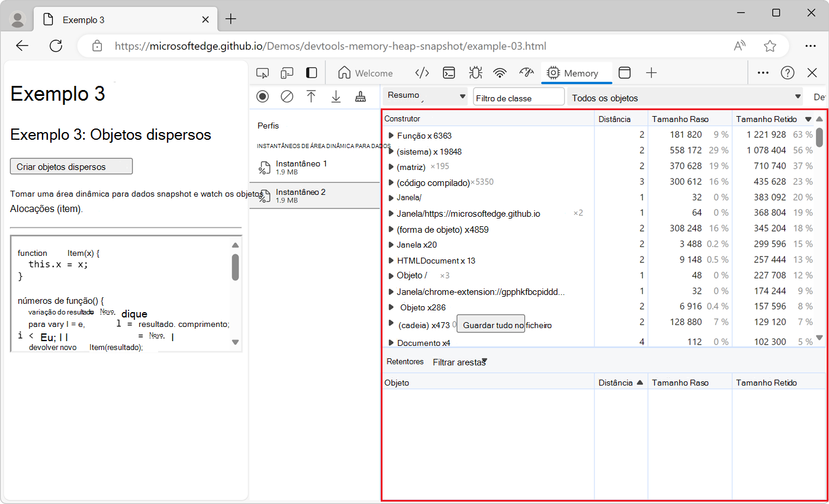
Task: Open the Elements tool code icon
Action: pos(422,73)
